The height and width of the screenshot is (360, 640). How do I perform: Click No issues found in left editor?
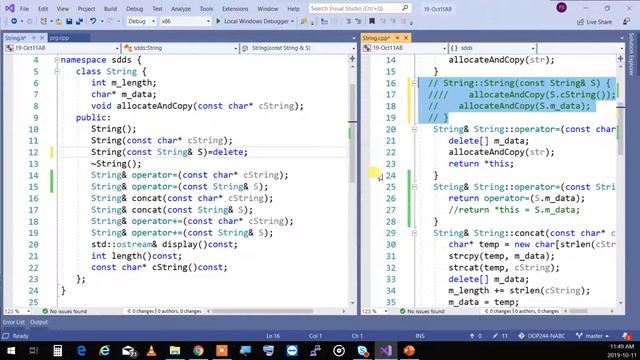(64, 311)
